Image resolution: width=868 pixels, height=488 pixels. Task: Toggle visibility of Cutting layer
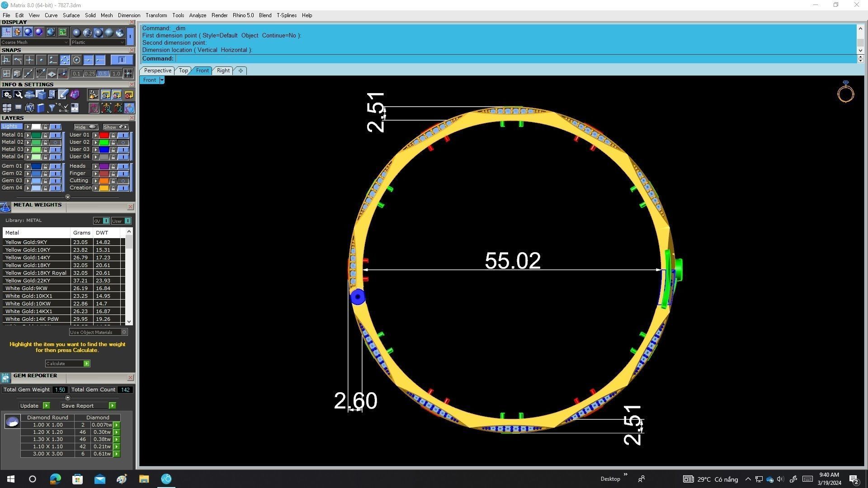point(123,181)
